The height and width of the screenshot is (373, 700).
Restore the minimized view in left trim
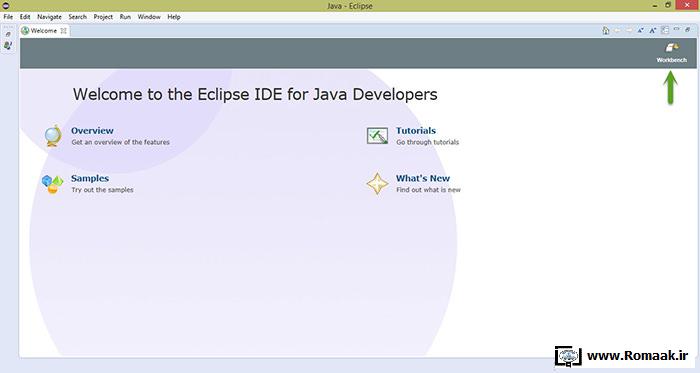point(8,34)
